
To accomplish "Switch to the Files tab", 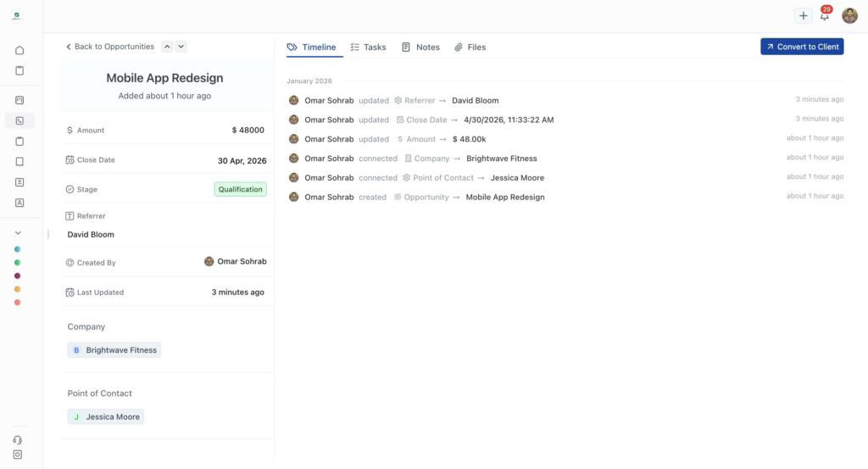I will point(470,47).
